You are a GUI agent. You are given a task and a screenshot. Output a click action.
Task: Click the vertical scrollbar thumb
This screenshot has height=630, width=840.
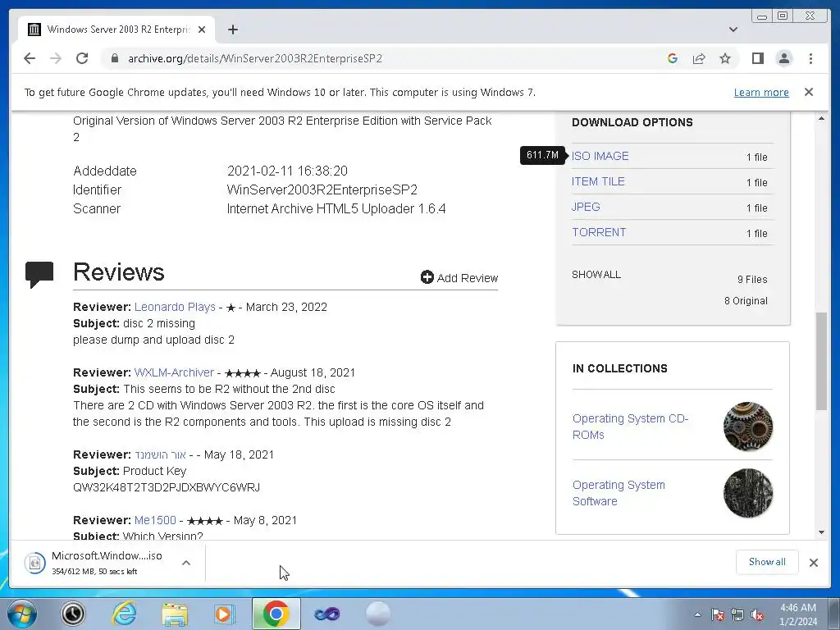pyautogui.click(x=821, y=362)
